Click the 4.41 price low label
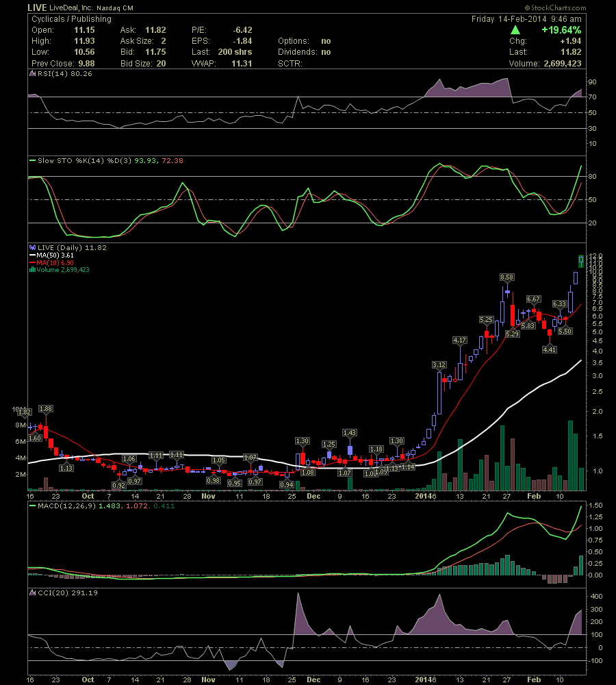616x685 pixels. pos(549,349)
